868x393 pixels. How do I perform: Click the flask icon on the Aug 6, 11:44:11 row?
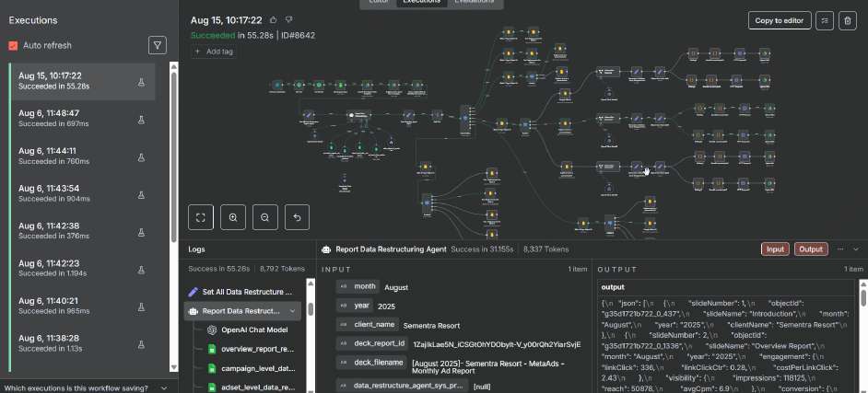click(x=141, y=157)
